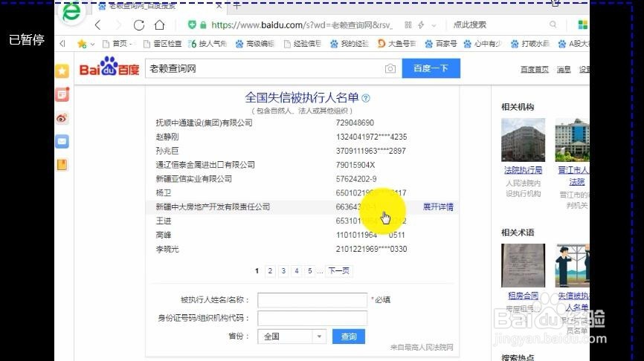This screenshot has width=644, height=361.
Task: Go to results page 2
Action: coord(270,270)
